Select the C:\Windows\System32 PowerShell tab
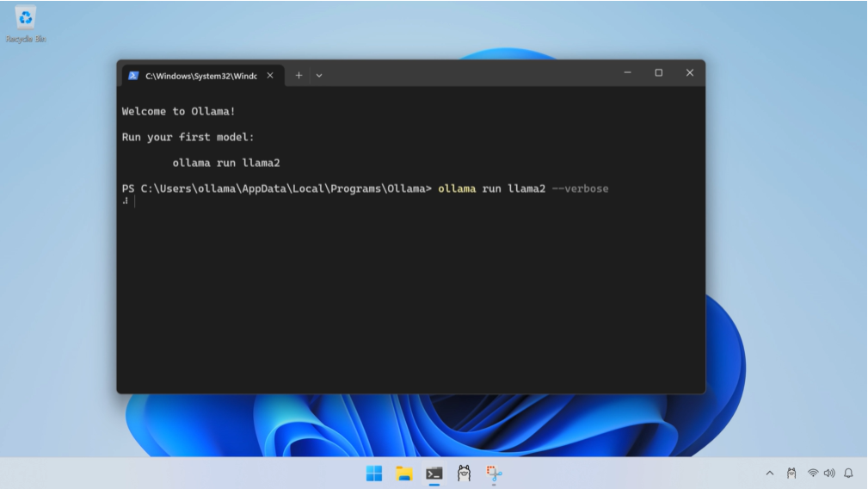This screenshot has height=489, width=868. point(203,76)
